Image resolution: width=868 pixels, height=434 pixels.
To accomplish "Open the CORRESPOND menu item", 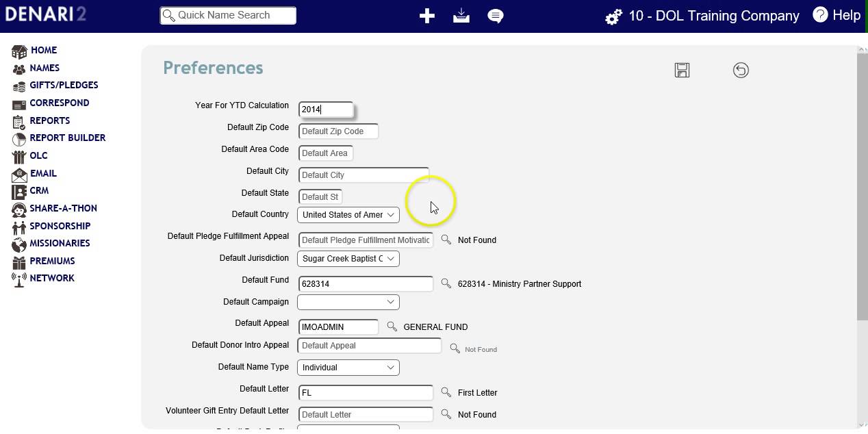I will (x=60, y=103).
